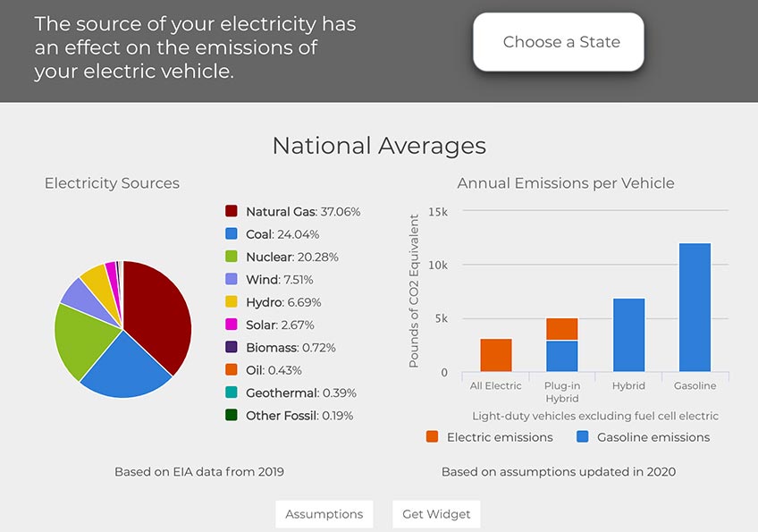Select the Coal legend color marker
Screen dimensions: 758x532
[233, 234]
